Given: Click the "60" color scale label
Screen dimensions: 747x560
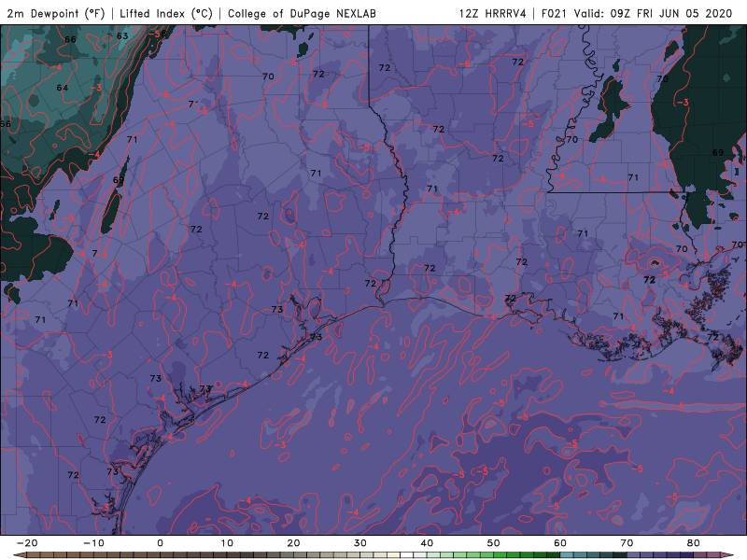Looking at the screenshot, I should (560, 543).
